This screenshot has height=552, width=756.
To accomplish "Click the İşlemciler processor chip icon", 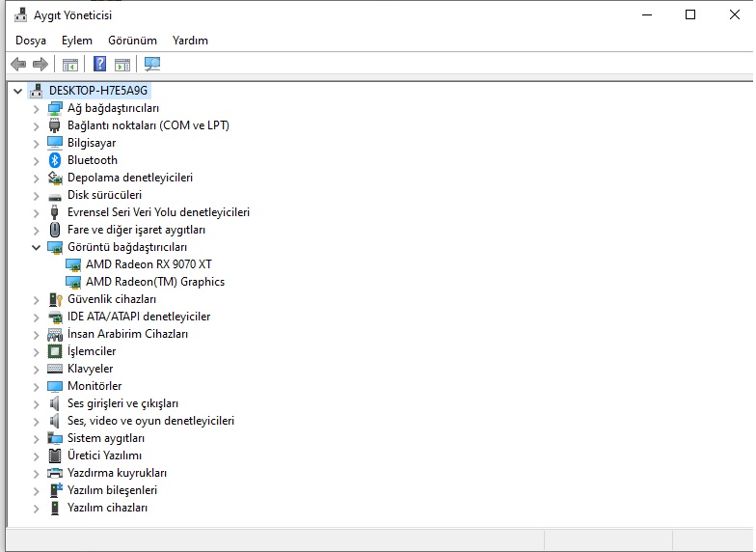I will click(55, 351).
